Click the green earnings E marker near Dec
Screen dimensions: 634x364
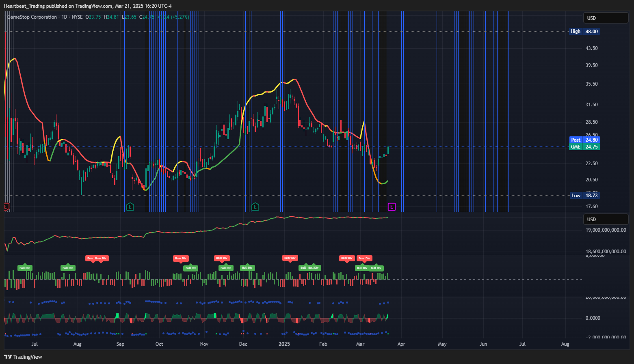[x=255, y=207]
